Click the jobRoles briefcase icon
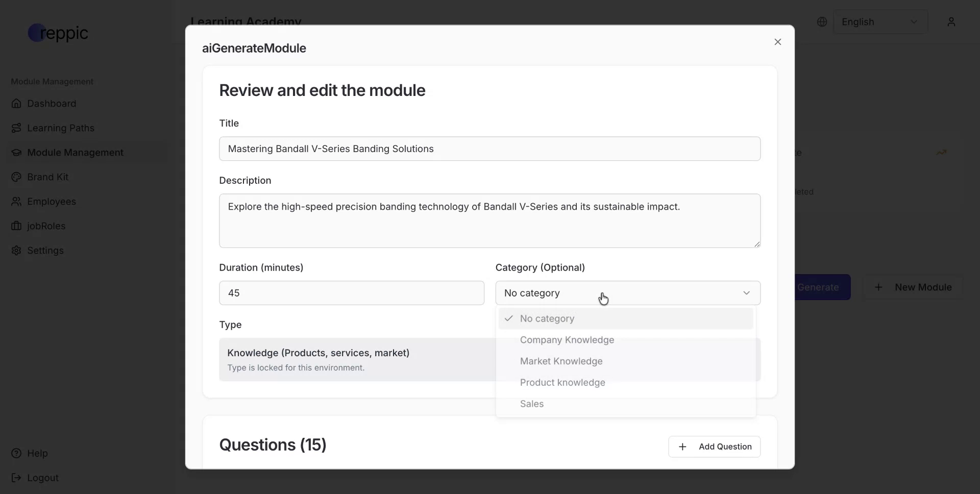The width and height of the screenshot is (980, 494). 16,226
